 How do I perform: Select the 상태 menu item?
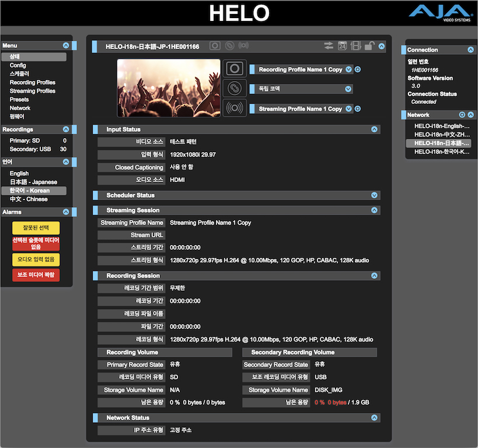tap(34, 57)
